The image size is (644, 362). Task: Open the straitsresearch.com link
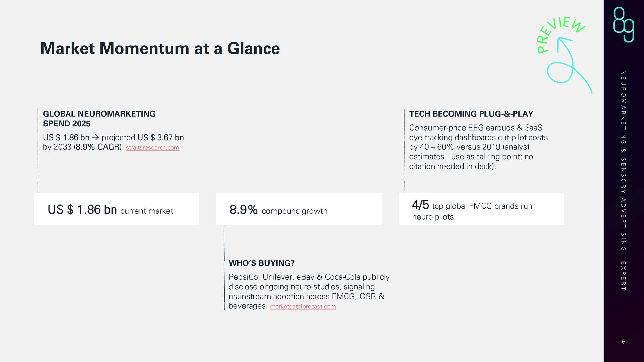coord(152,148)
